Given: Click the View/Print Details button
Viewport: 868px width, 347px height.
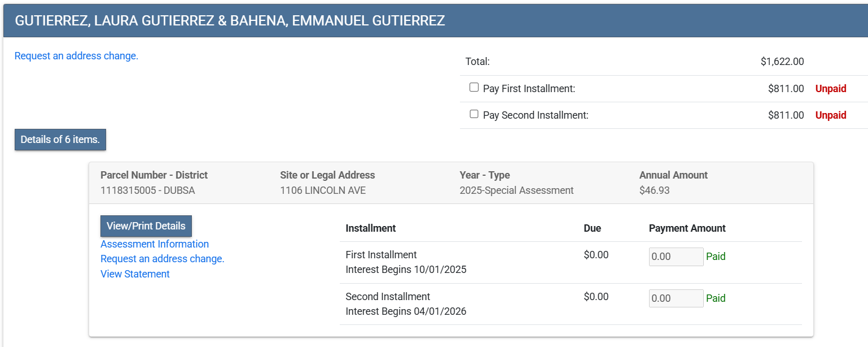Looking at the screenshot, I should (x=146, y=226).
